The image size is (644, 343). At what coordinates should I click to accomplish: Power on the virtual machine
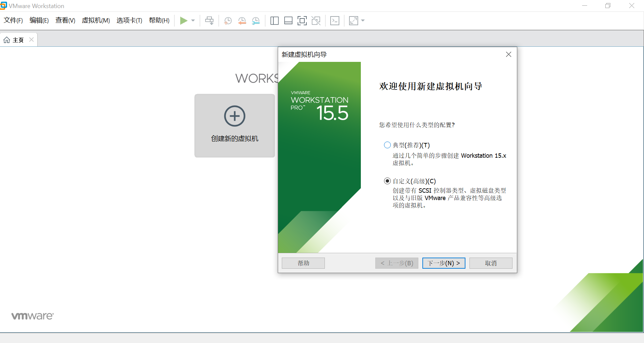click(184, 21)
